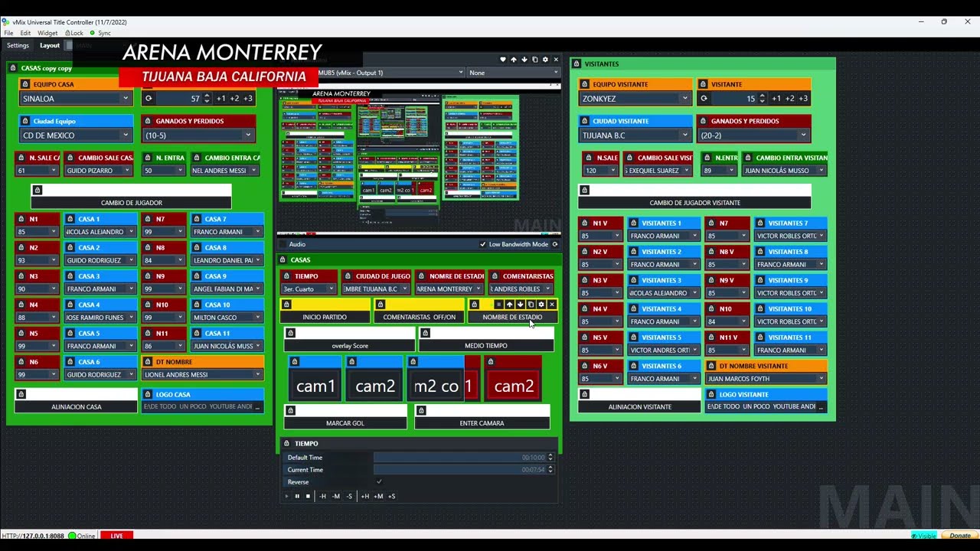
Task: Toggle the Low Bandwidth Mode checkbox
Action: [x=482, y=244]
